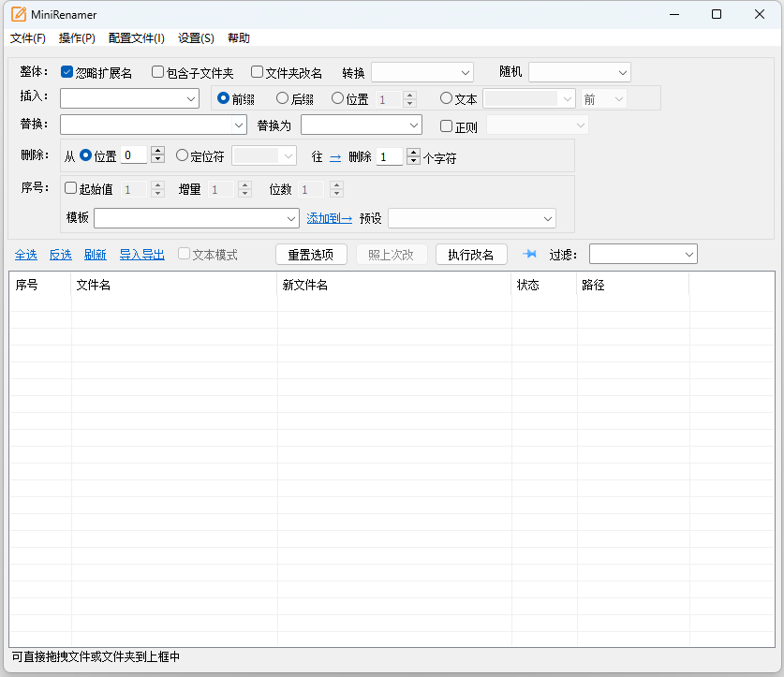This screenshot has height=677, width=784.
Task: Click the blue arrow direction toggle after 往
Action: pyautogui.click(x=335, y=158)
